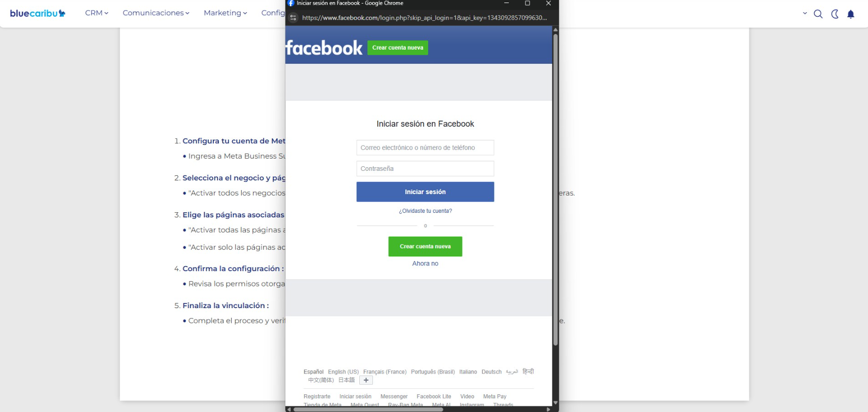Select English (US) language
The image size is (868, 412).
343,372
